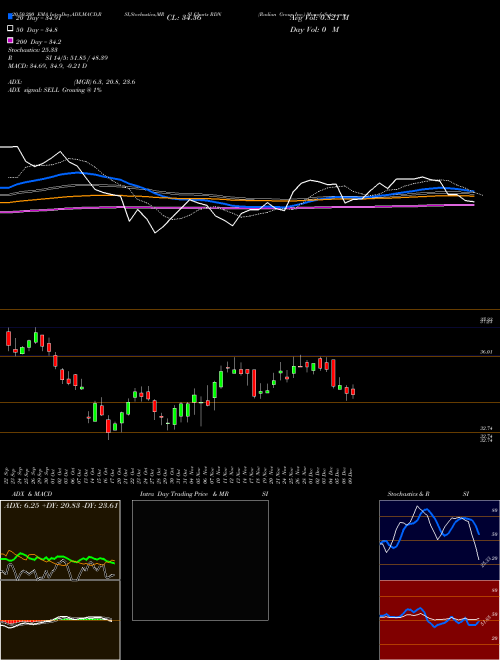
Task: Click the magenta 200 Day legend swatch
Action: (x=11, y=40)
